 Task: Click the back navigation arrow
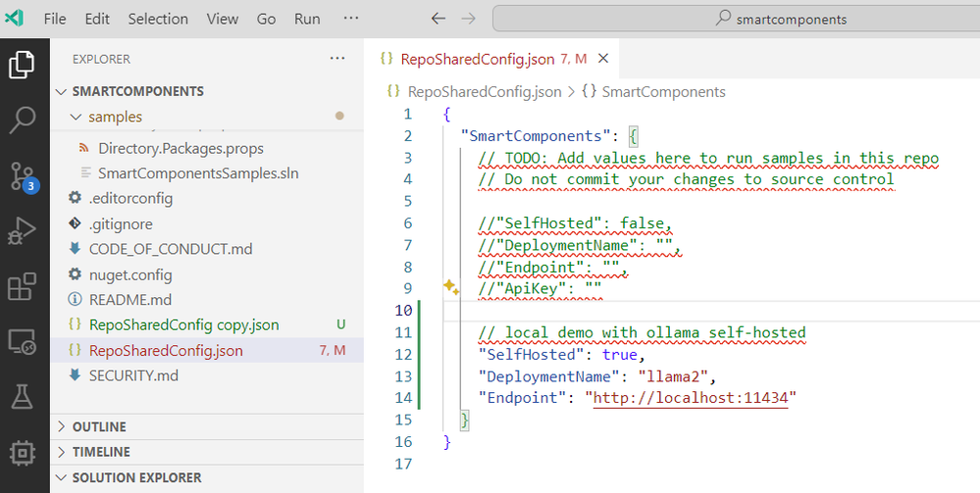tap(438, 19)
